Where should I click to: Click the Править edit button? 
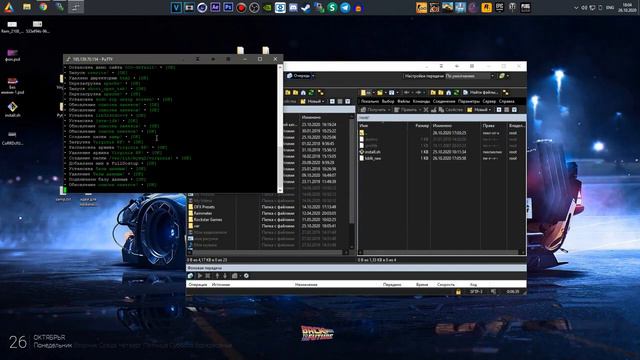pos(405,110)
